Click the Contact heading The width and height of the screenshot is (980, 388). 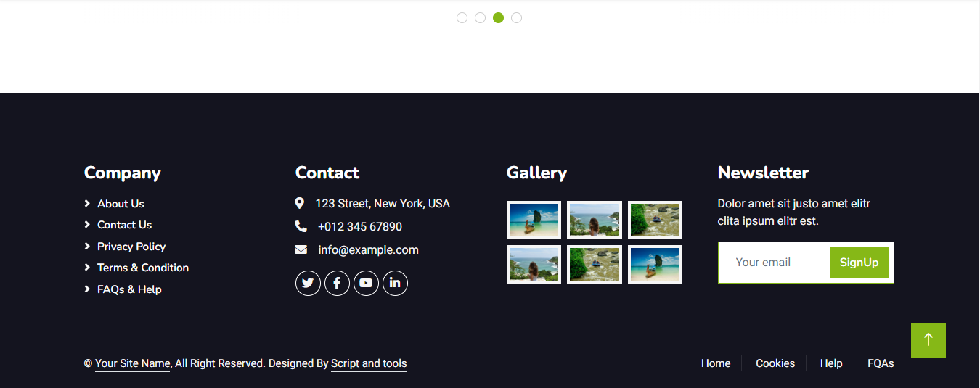(x=327, y=173)
